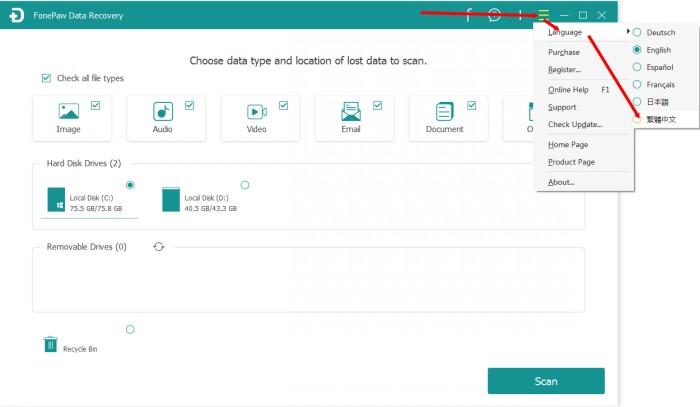Maximize the FonePaw window

click(583, 15)
